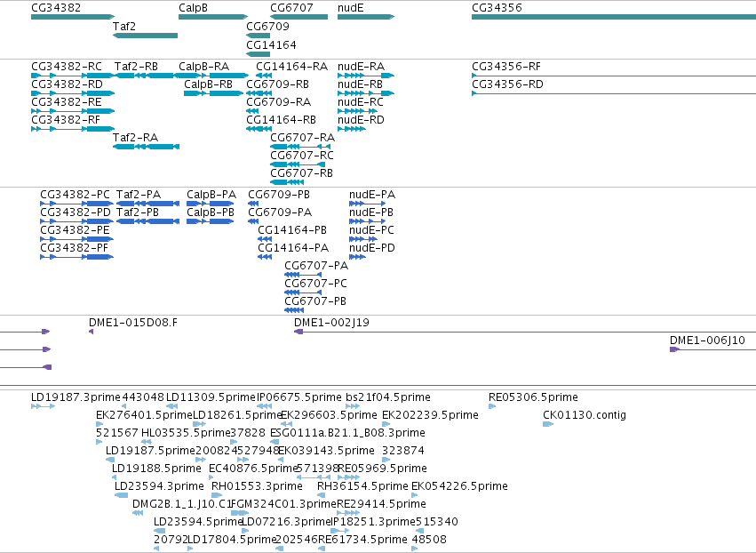This screenshot has height=553, width=756.
Task: Click EST LD19187.3prime
Action: tap(76, 397)
